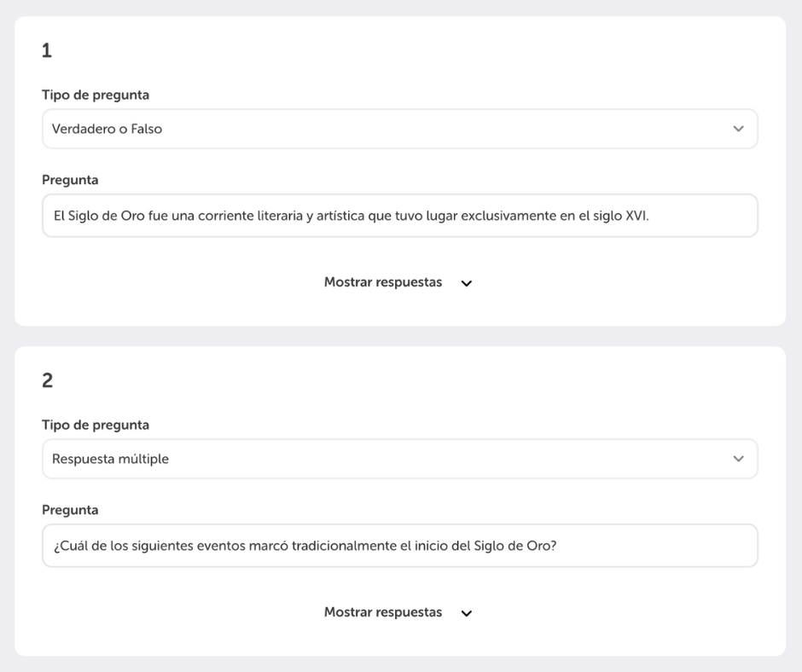Show respuestas of the Siglo de Oro true/false question
The image size is (802, 672).
[382, 281]
